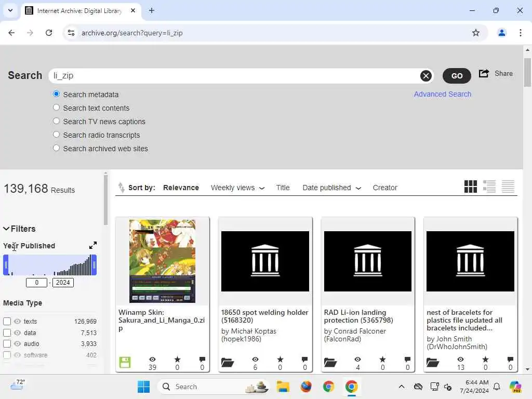Toggle sort direction arrows icon
Viewport: 532px width, 399px height.
(121, 187)
